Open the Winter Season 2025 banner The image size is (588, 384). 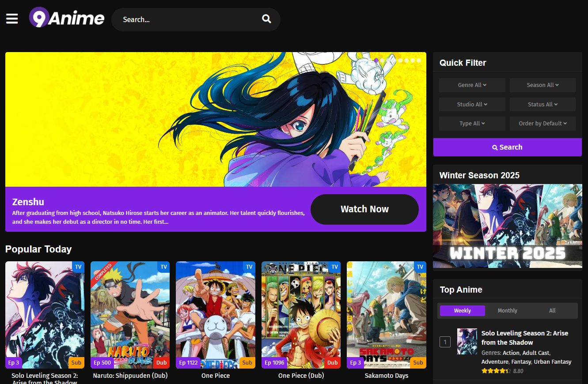tap(507, 226)
